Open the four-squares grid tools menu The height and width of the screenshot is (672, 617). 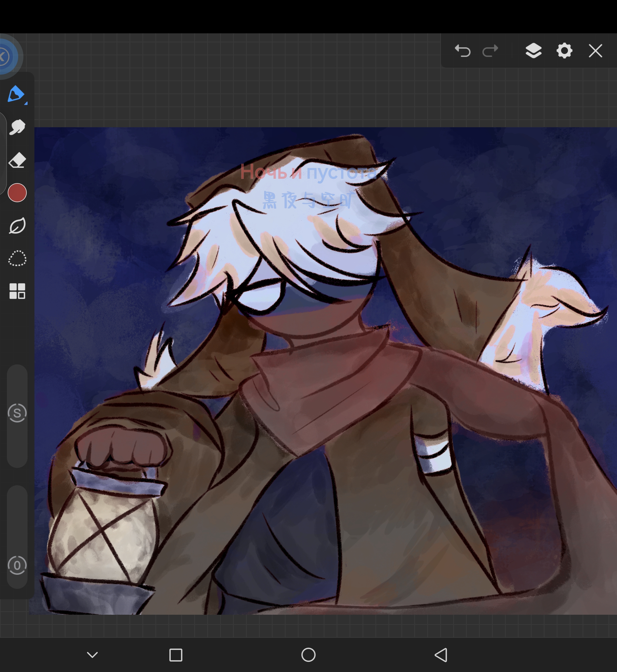[x=17, y=291]
